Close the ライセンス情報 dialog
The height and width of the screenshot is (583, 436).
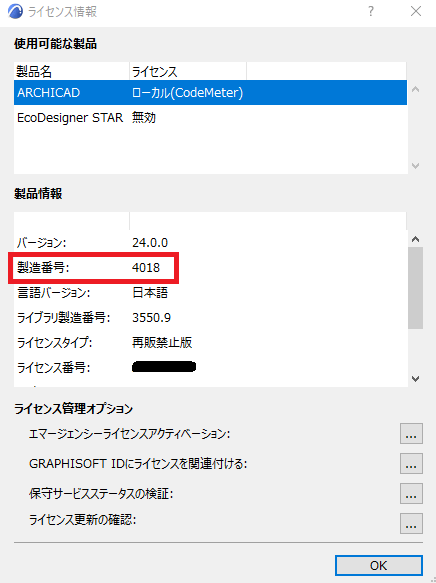coord(416,12)
